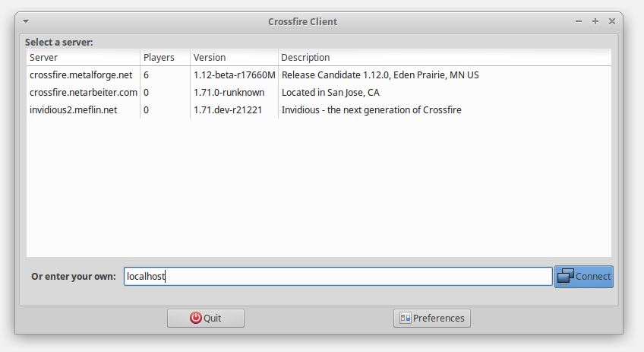Close the Crossfire Client window
This screenshot has width=644, height=352.
(x=612, y=21)
